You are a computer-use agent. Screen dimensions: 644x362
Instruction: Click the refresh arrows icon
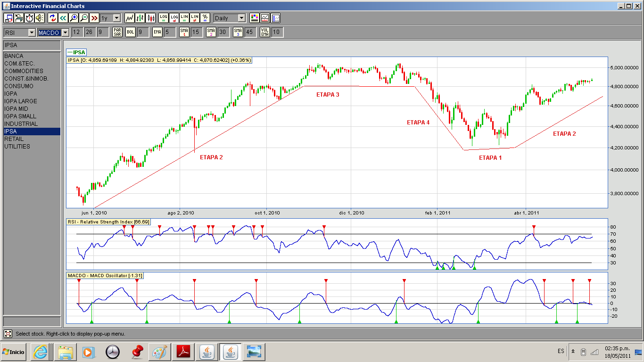53,18
